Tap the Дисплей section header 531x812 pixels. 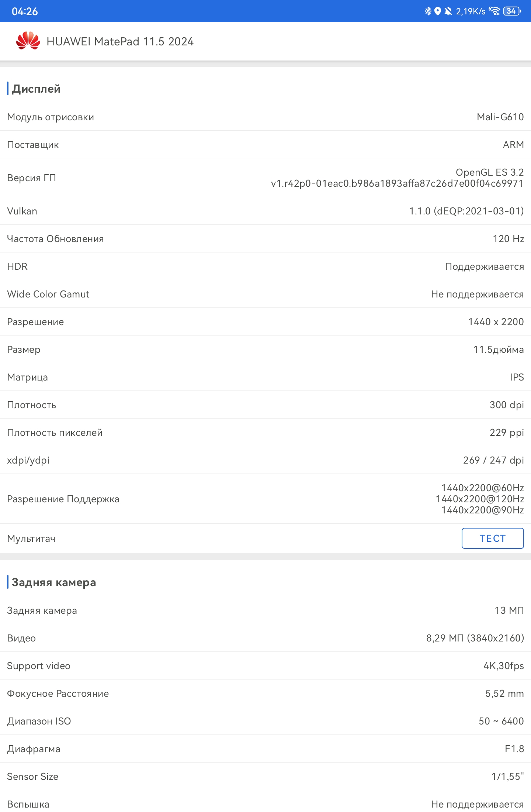point(36,89)
